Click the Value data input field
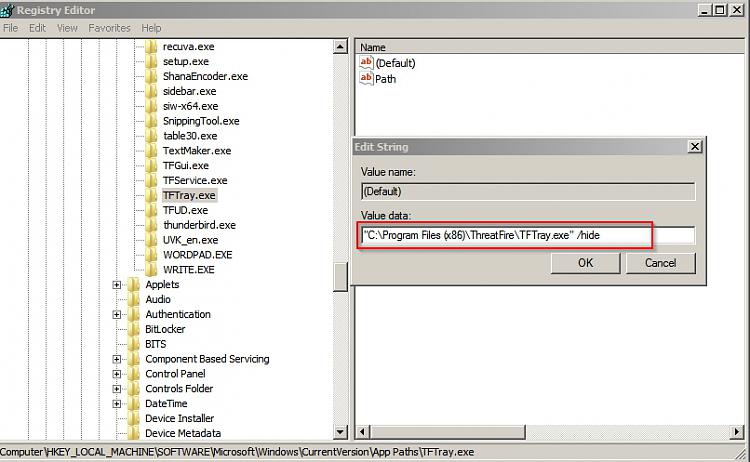This screenshot has width=750, height=462. click(528, 235)
